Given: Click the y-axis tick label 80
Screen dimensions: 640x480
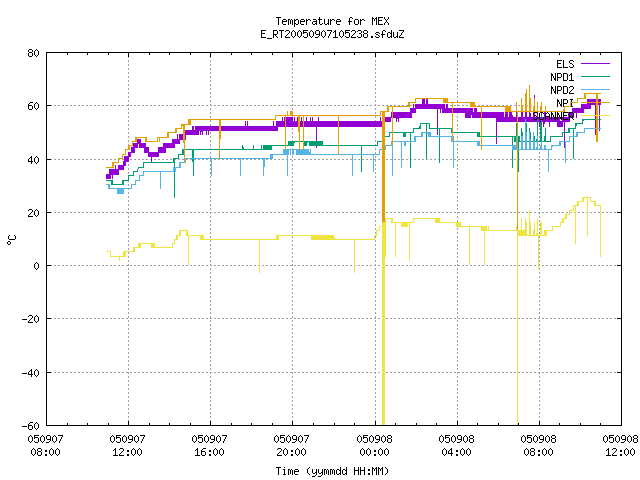Looking at the screenshot, I should [34, 53].
